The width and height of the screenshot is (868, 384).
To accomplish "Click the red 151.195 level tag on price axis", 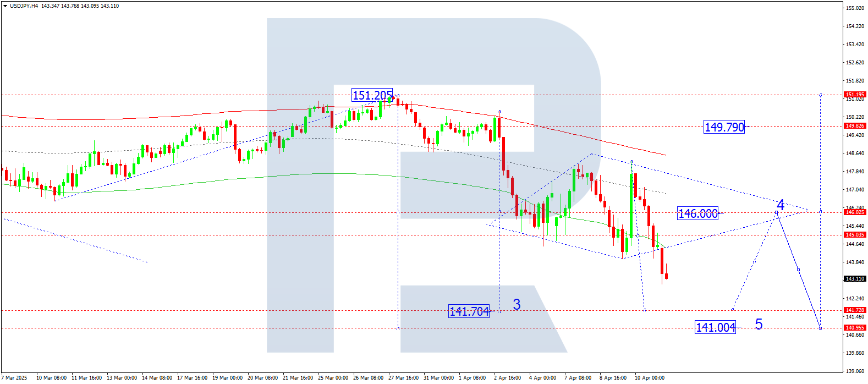I will coord(855,95).
